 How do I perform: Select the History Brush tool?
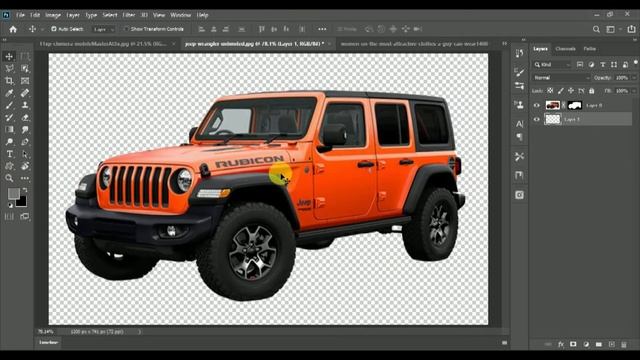pyautogui.click(x=9, y=118)
